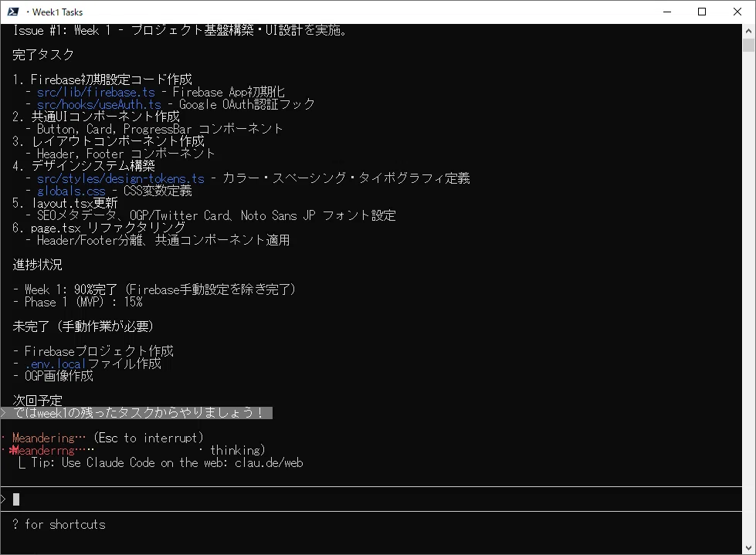This screenshot has width=756, height=555.
Task: Click the PowerShell icon in the title bar
Action: (13, 12)
